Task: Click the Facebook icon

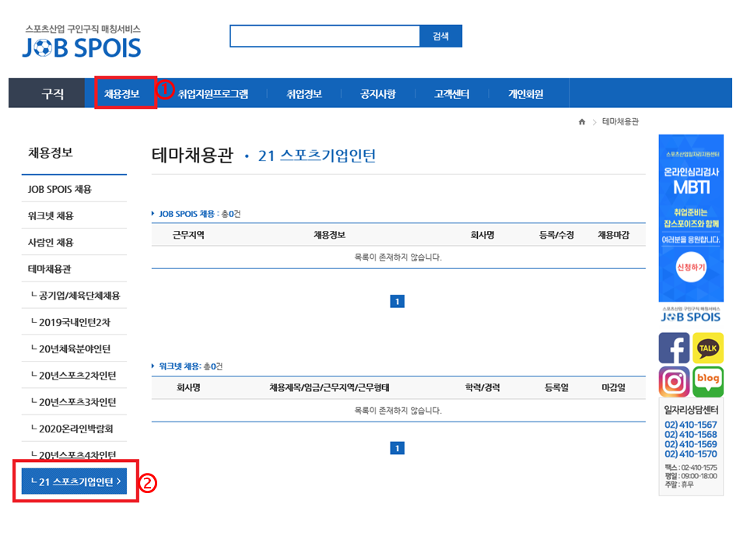Action: (674, 348)
